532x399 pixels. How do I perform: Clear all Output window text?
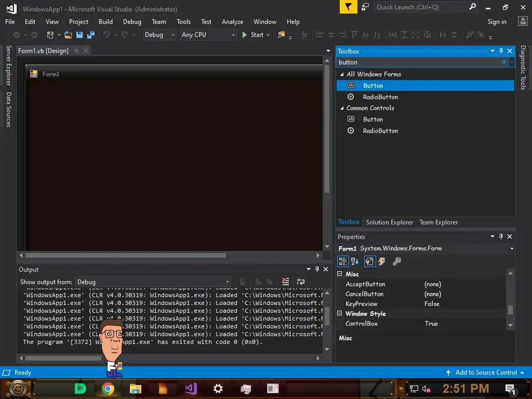click(285, 282)
